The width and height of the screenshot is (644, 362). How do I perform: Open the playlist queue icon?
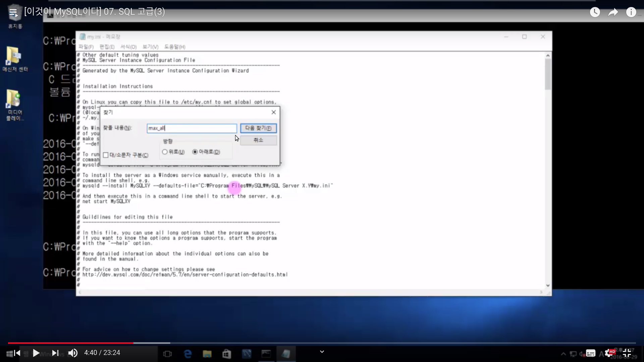point(13,13)
